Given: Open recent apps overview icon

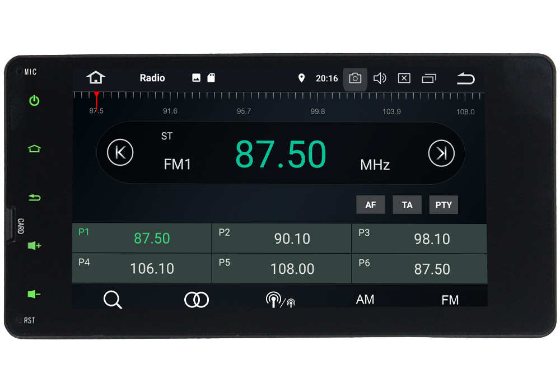Looking at the screenshot, I should pyautogui.click(x=429, y=78).
